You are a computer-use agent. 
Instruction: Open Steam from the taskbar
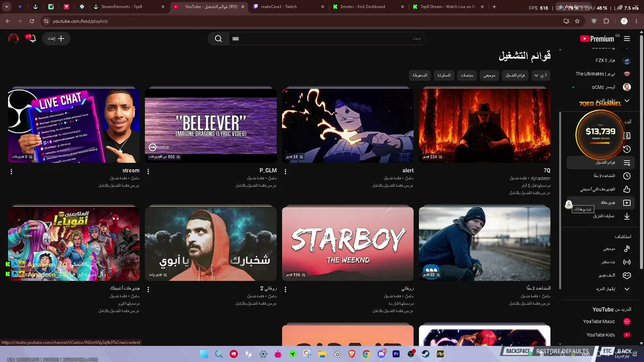426,354
